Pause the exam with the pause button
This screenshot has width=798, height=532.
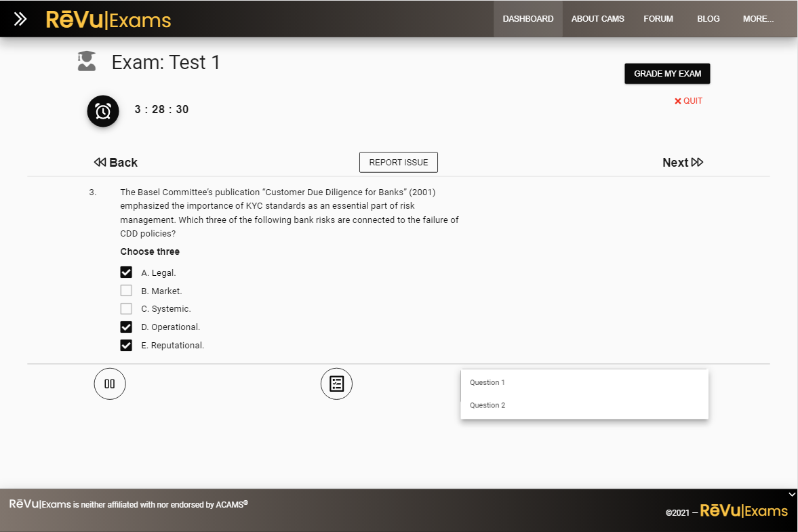tap(110, 384)
